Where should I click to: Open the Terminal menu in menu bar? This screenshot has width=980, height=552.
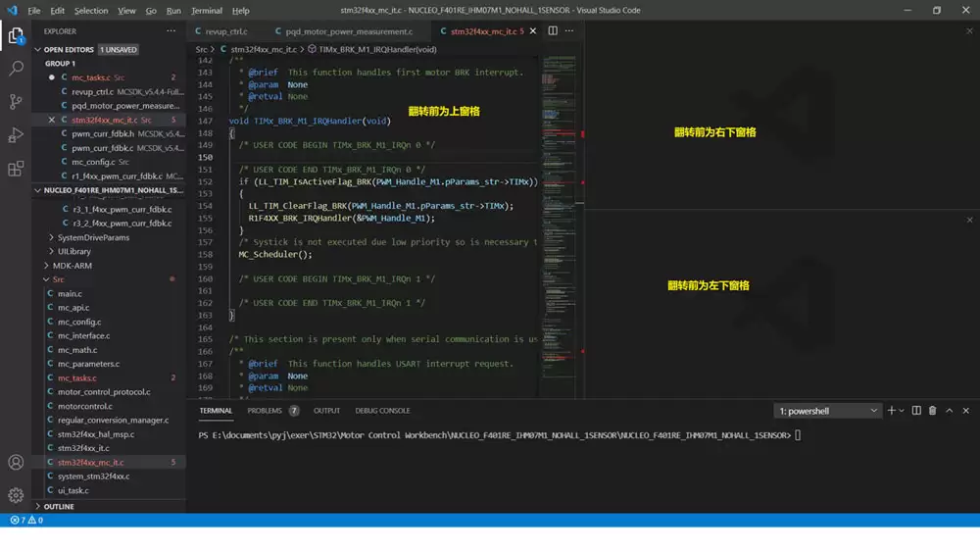tap(207, 11)
